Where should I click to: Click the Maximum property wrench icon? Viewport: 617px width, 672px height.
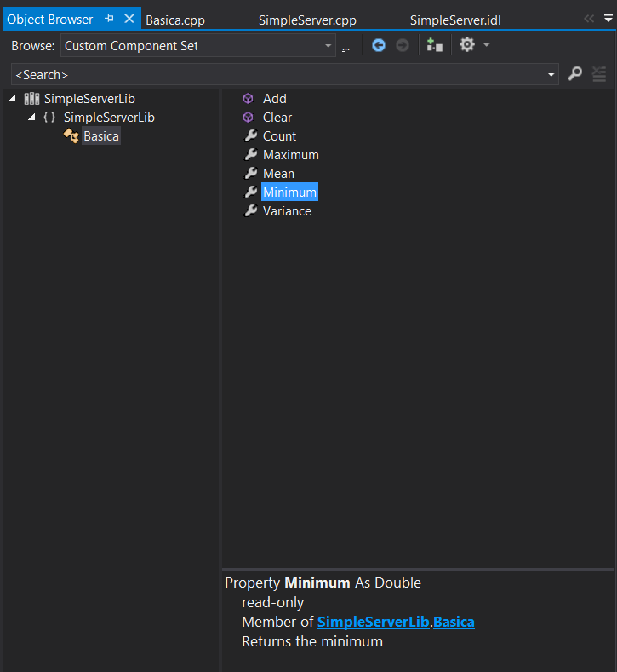[250, 154]
